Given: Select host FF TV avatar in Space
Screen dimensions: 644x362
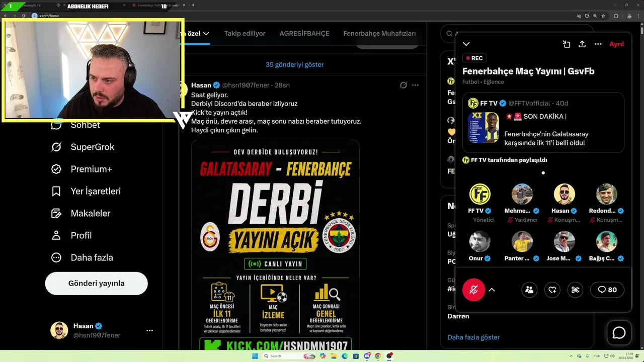Looking at the screenshot, I should click(x=479, y=194).
